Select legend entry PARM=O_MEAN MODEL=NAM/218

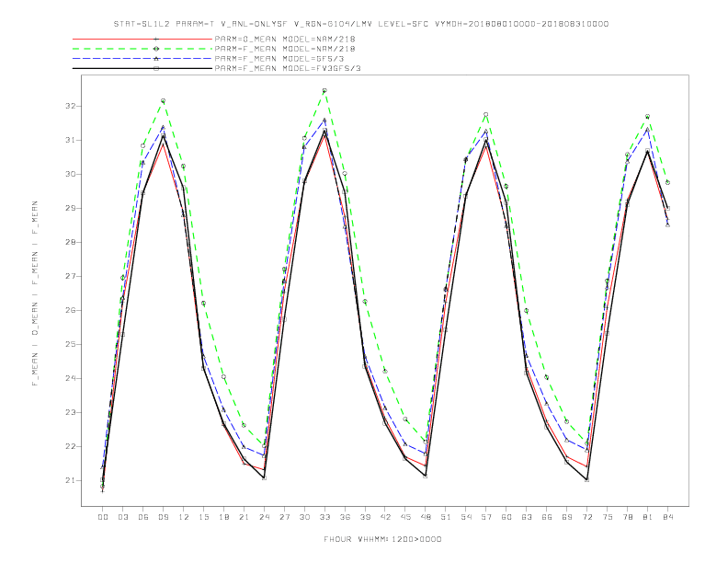point(285,40)
